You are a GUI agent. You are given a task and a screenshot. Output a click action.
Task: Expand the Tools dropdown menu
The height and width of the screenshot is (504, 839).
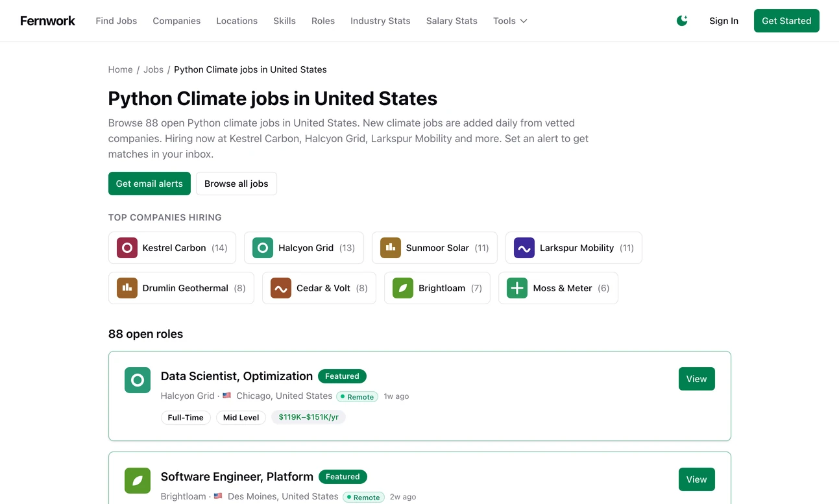click(x=510, y=21)
